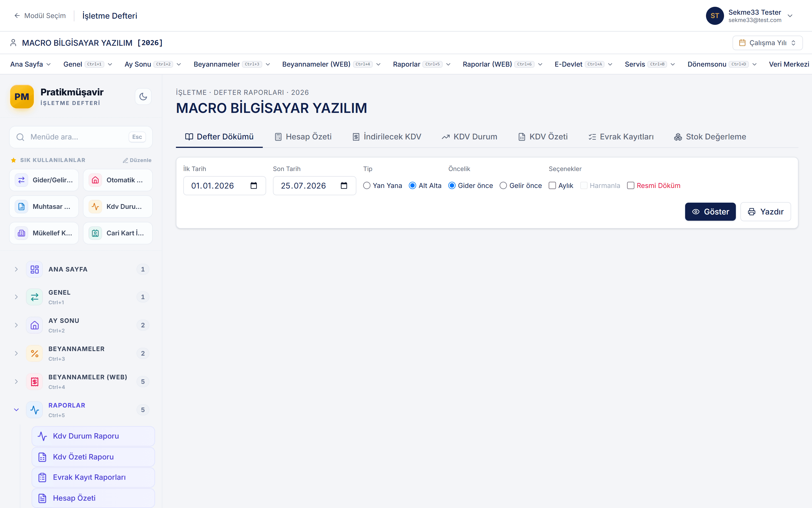The image size is (812, 508).
Task: Open the İlk Tarih calendar picker icon
Action: [x=254, y=185]
